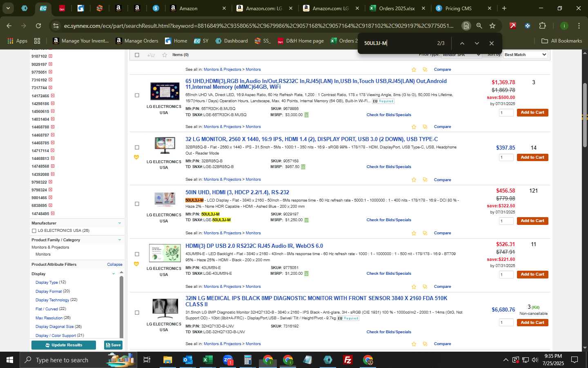Remove SKU 14748495 from the keyword list
The image size is (588, 368).
(x=53, y=213)
